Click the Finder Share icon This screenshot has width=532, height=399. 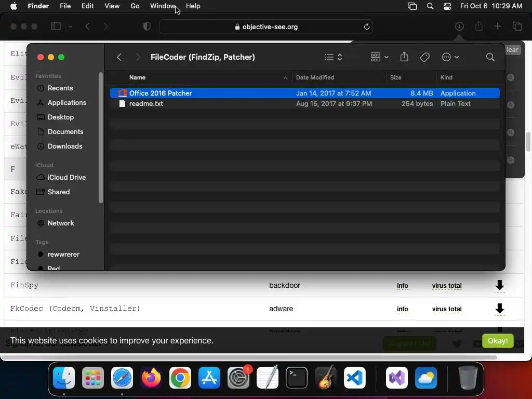[x=404, y=57]
